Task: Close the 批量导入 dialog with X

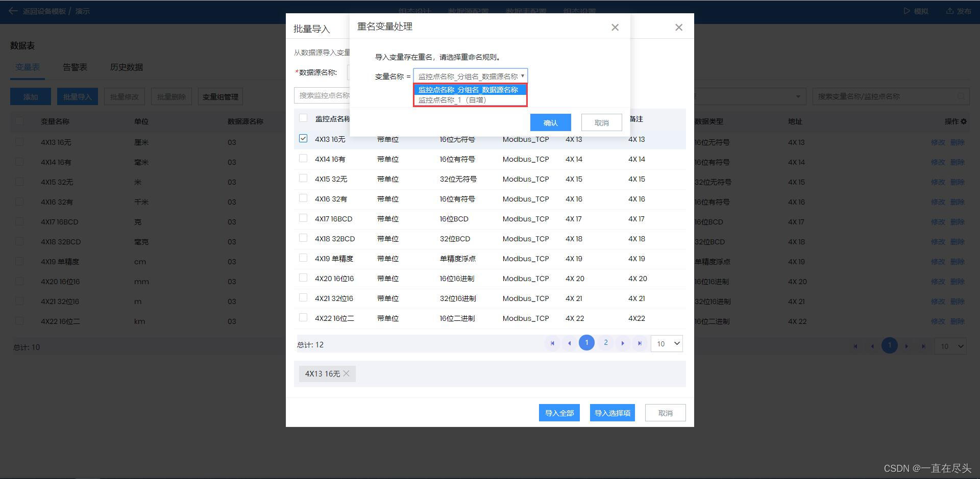Action: [679, 28]
